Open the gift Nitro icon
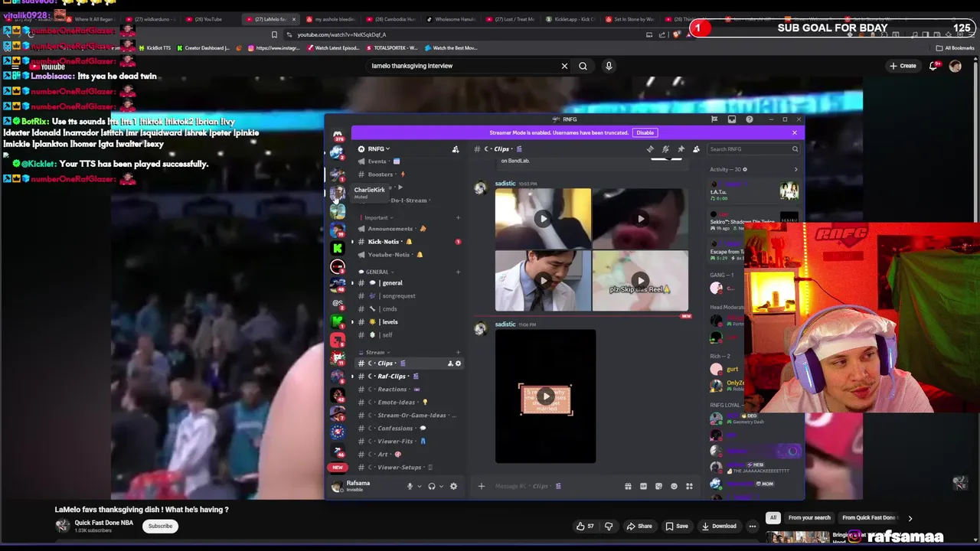The width and height of the screenshot is (980, 551). [x=628, y=486]
